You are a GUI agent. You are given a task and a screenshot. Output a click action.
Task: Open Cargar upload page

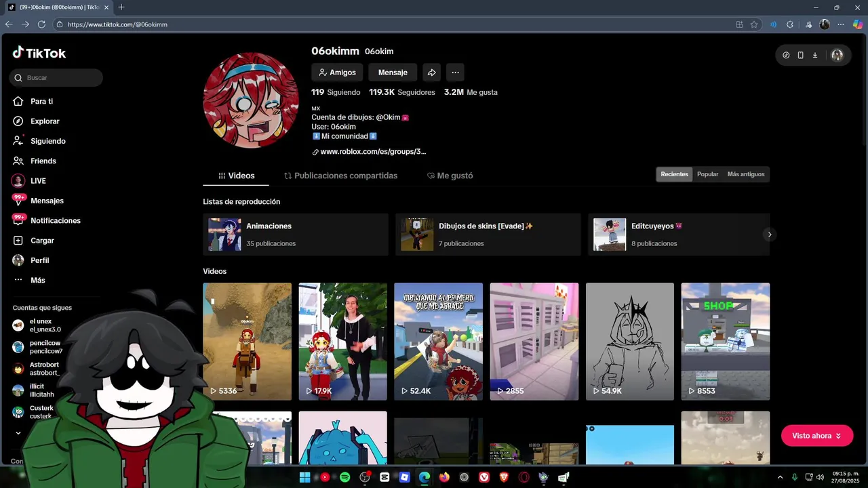[33, 241]
